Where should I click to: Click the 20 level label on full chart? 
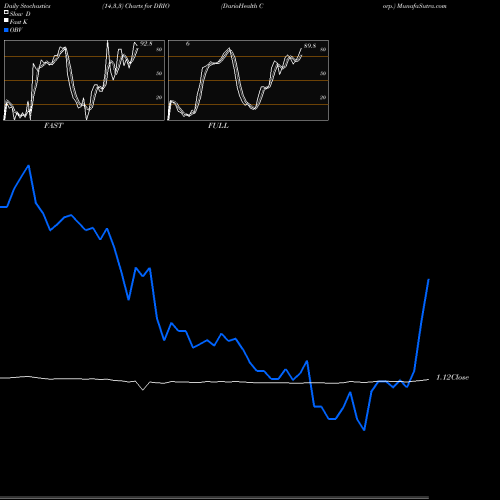(323, 97)
